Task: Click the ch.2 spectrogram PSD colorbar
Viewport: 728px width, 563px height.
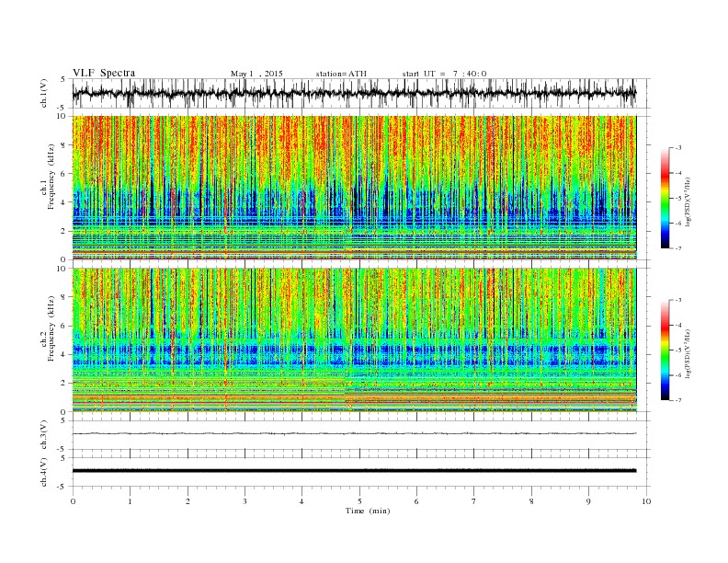Action: [x=665, y=350]
